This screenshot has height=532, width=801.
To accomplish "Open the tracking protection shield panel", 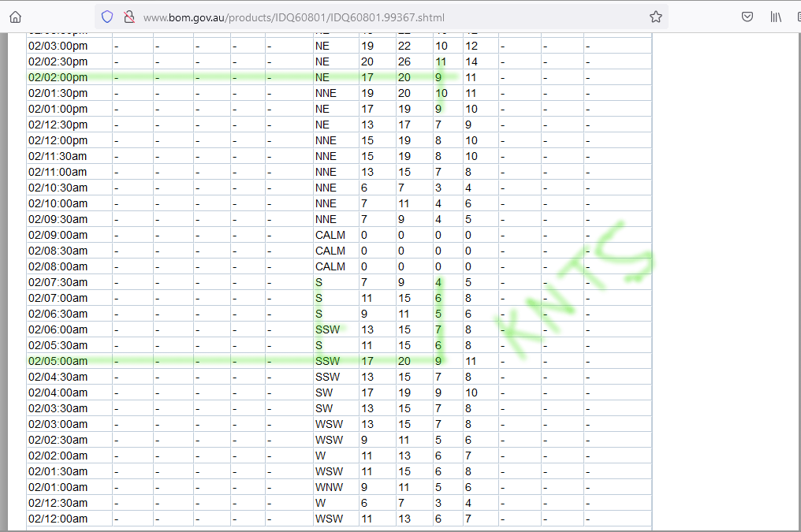I will [x=108, y=17].
